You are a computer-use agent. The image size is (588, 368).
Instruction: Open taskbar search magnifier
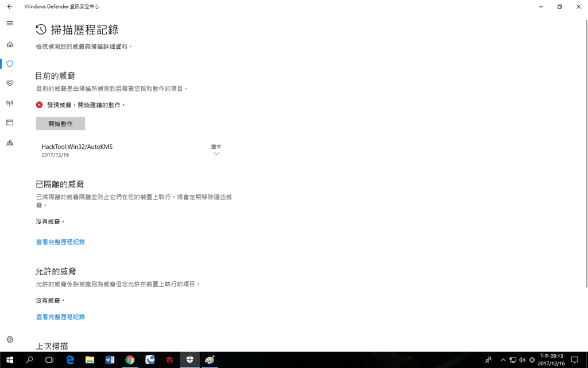click(29, 360)
